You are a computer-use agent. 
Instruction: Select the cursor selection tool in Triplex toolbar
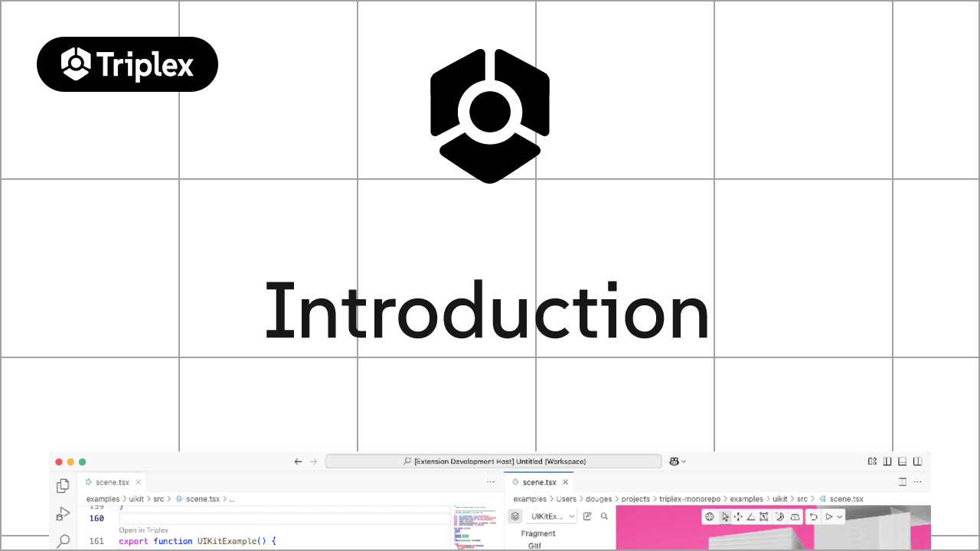tap(725, 517)
